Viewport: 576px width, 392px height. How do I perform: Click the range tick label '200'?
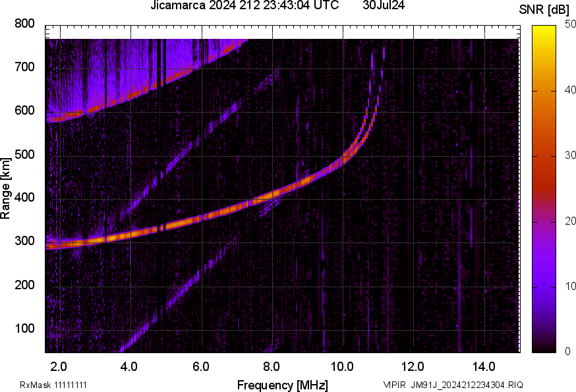[x=24, y=285]
